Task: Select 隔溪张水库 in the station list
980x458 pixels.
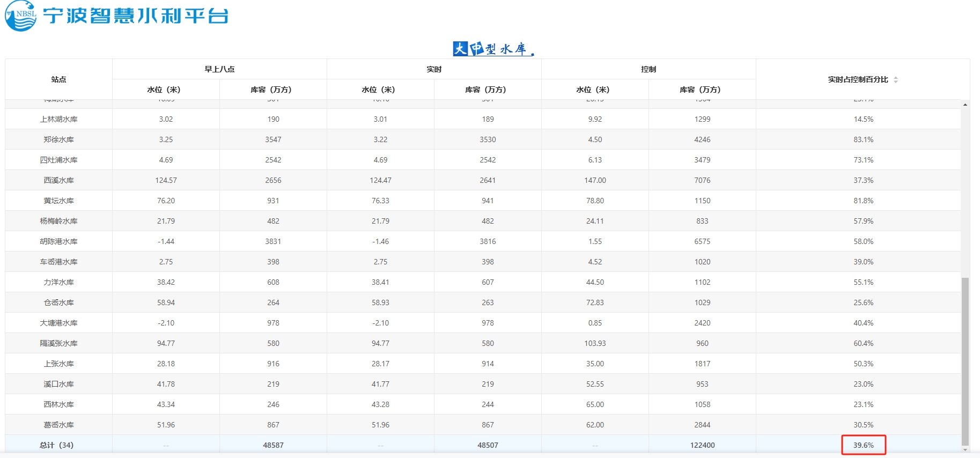Action: 58,343
